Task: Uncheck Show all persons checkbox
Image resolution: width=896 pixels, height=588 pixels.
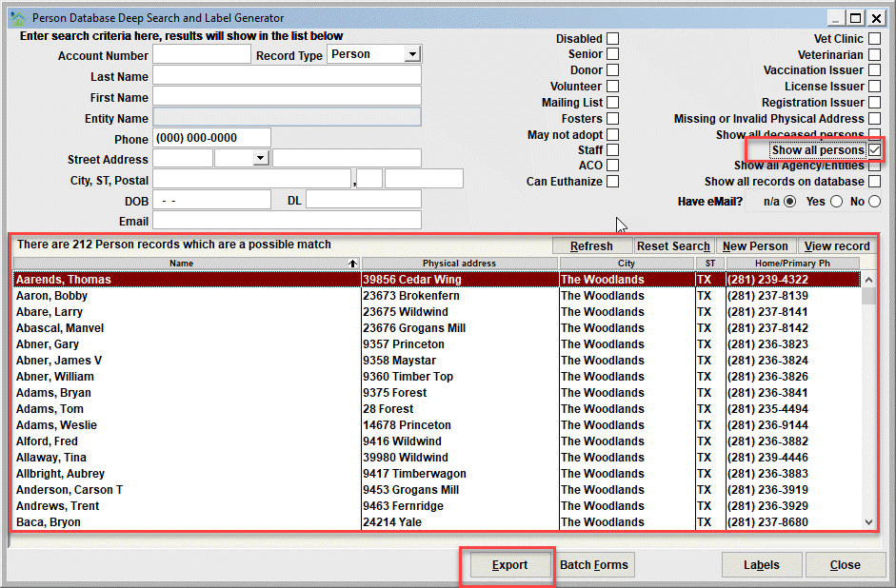Action: [874, 150]
